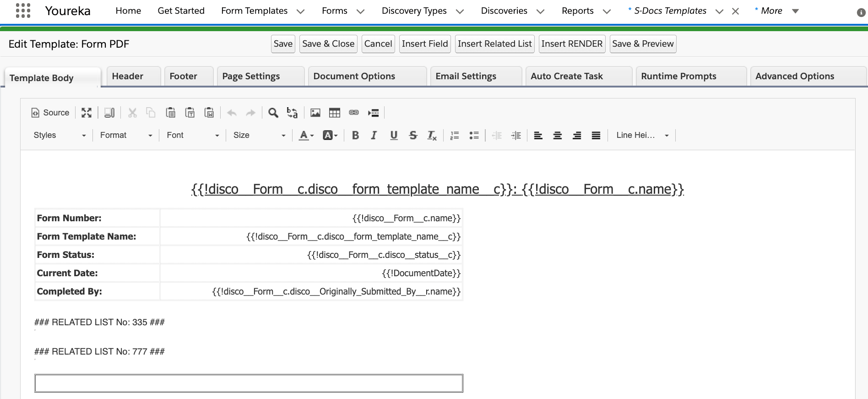
Task: Switch to the Footer tab
Action: [189, 76]
